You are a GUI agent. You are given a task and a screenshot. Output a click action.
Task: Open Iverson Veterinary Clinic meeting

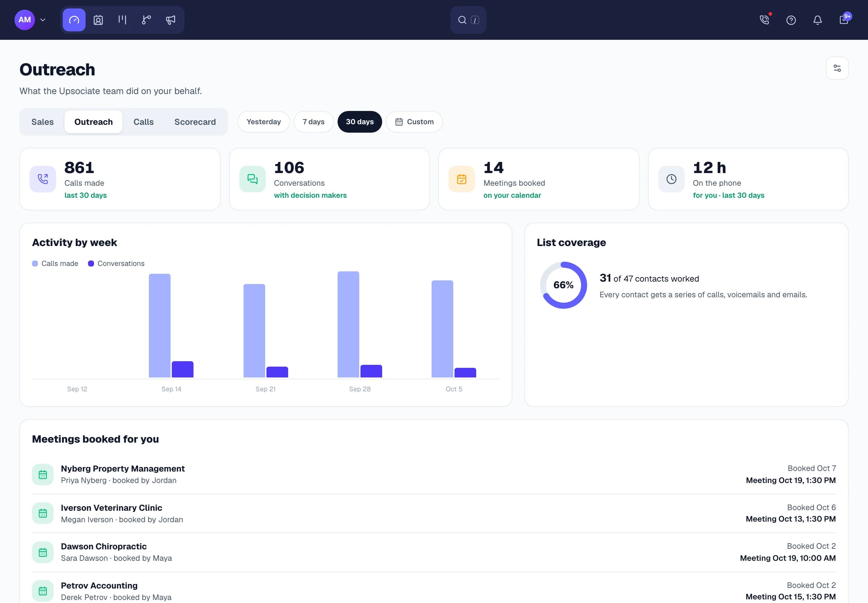(434, 513)
